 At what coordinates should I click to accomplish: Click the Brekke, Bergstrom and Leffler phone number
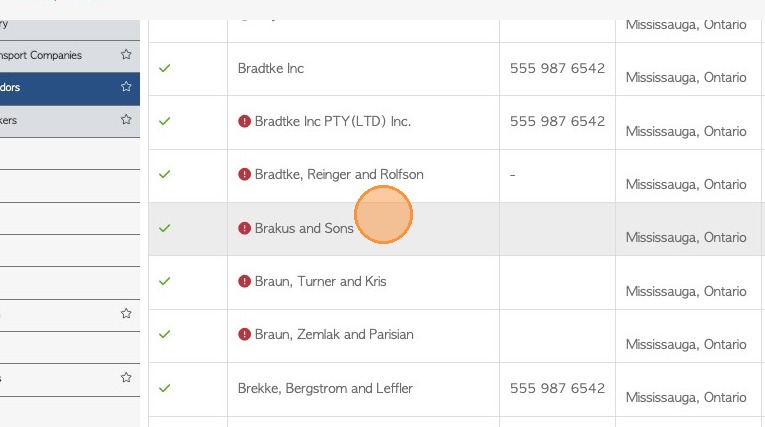click(x=557, y=388)
